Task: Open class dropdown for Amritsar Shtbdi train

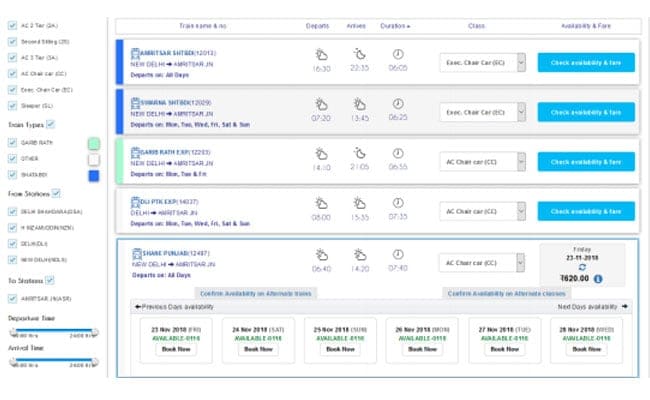Action: click(482, 62)
